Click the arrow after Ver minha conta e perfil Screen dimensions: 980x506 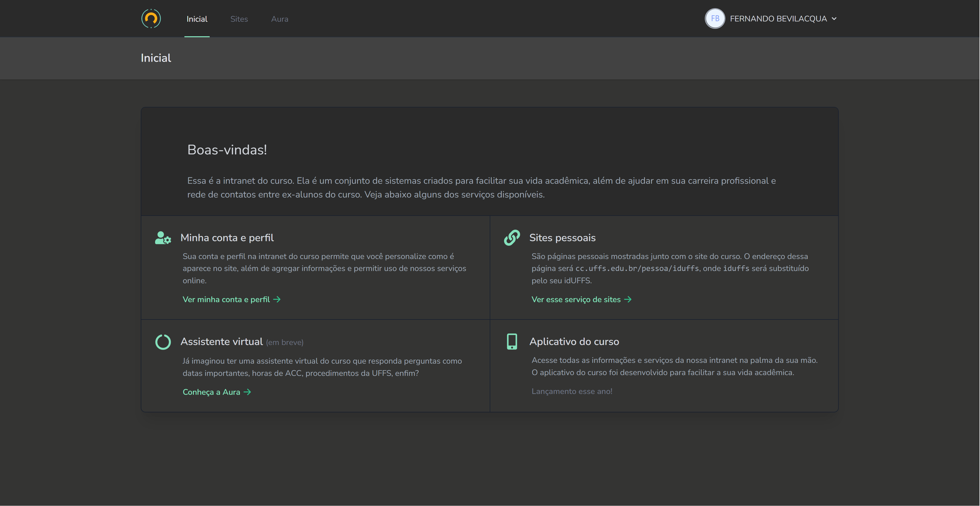[277, 299]
